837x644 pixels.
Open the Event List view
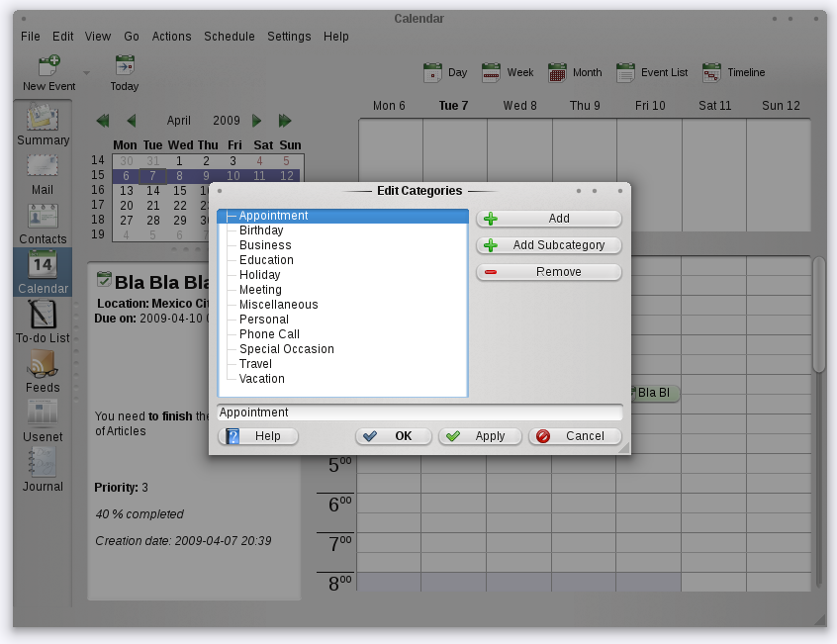click(x=652, y=72)
